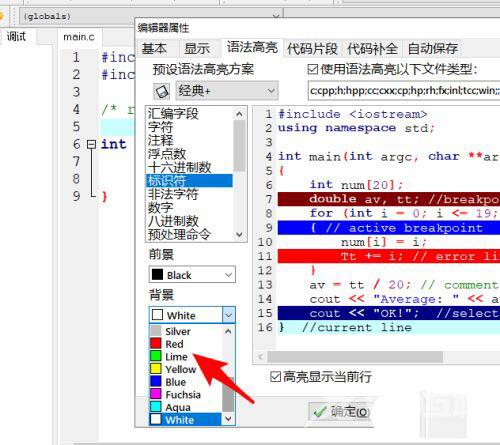500x445 pixels.
Task: Open the 自动保存 tab
Action: coord(432,49)
